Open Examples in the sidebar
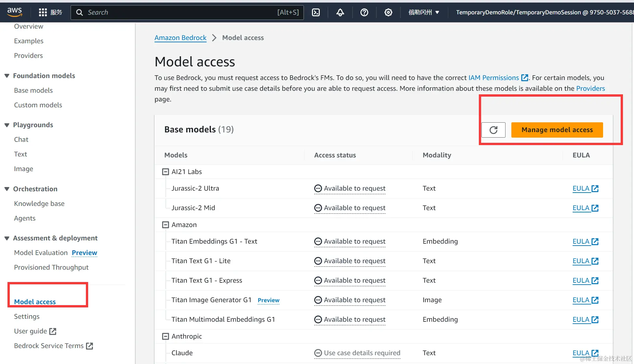634x364 pixels. [29, 41]
